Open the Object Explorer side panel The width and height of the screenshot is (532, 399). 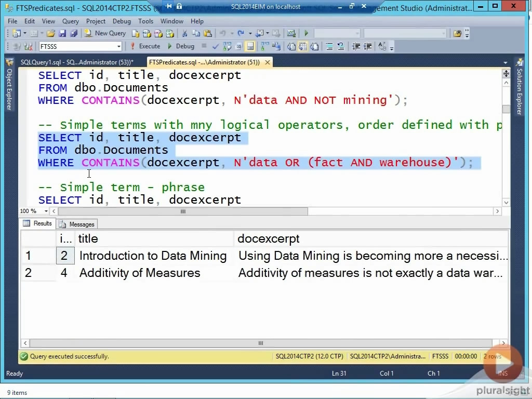[x=9, y=85]
